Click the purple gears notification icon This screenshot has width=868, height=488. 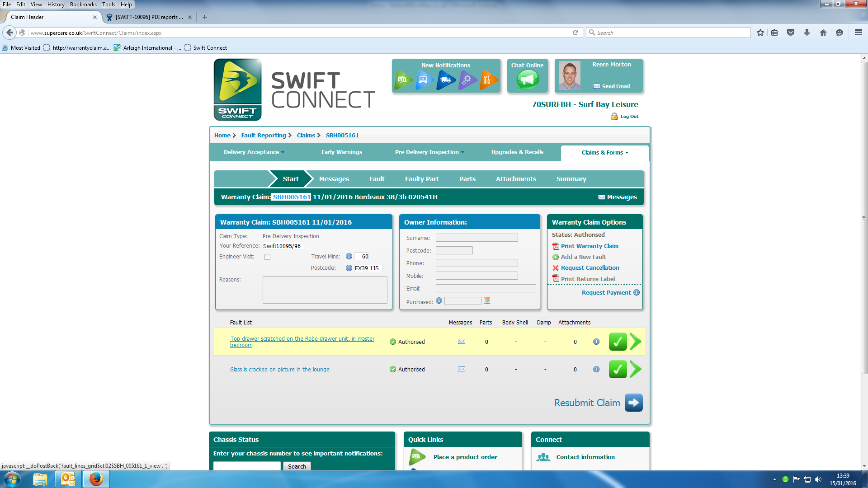pyautogui.click(x=467, y=80)
